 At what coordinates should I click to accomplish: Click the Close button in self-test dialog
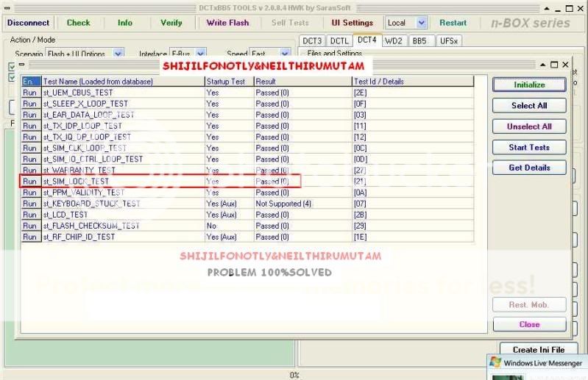click(529, 324)
